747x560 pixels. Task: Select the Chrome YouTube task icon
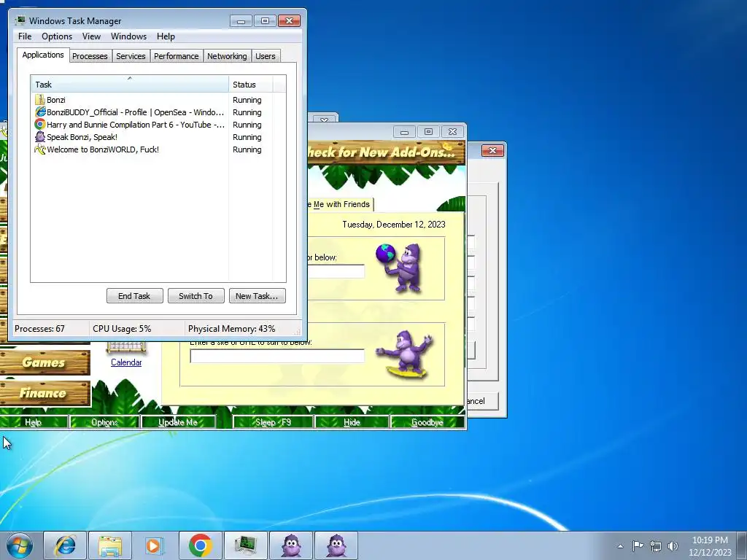[40, 125]
